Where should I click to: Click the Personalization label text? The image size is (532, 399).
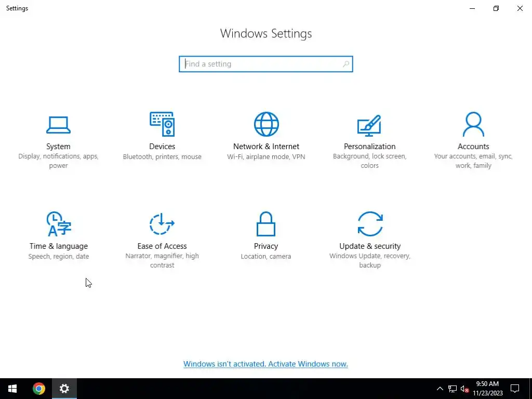point(369,146)
